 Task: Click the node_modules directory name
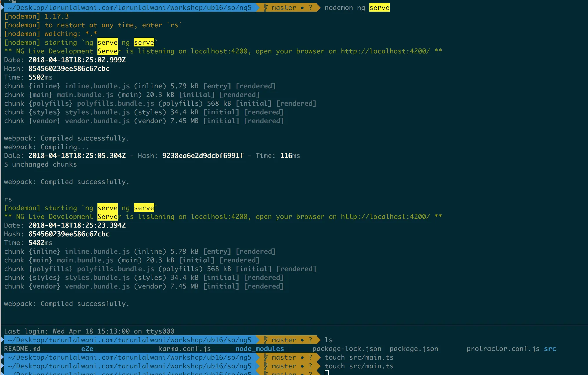coord(259,349)
